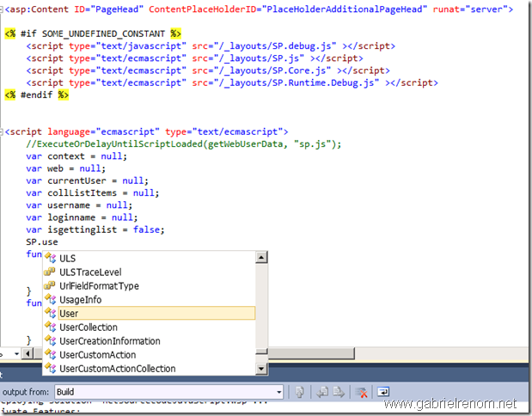Click the icon next to UserCreationInformation
Screen dimensions: 532x416
point(49,340)
